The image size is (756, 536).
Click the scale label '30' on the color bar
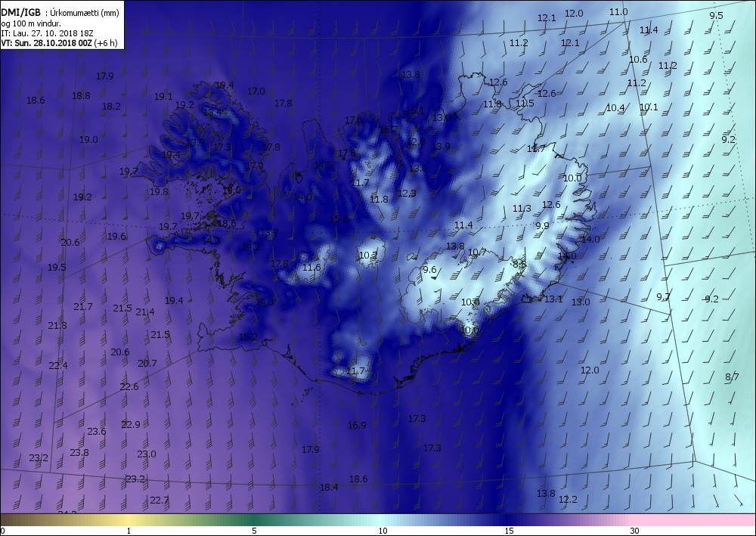634,531
